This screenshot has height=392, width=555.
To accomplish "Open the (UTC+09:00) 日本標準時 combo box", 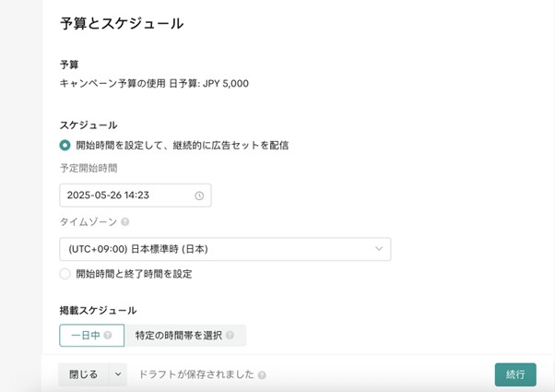I will pyautogui.click(x=225, y=249).
